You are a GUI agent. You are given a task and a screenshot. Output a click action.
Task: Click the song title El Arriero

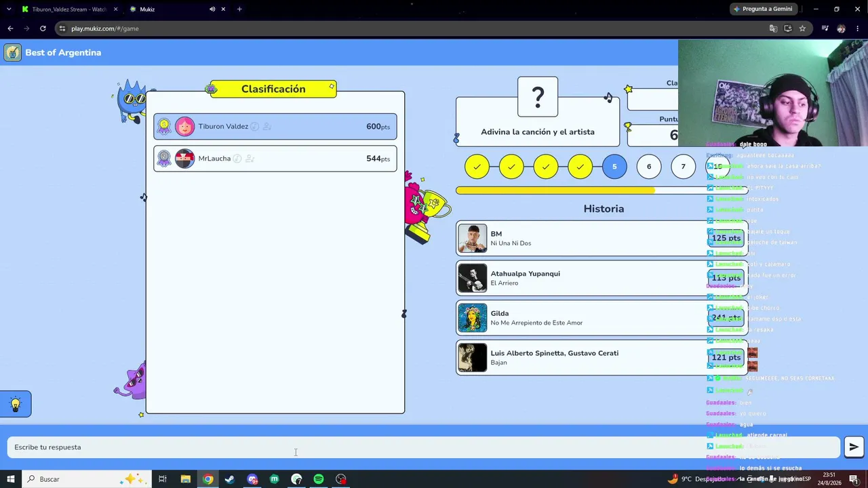click(x=504, y=283)
